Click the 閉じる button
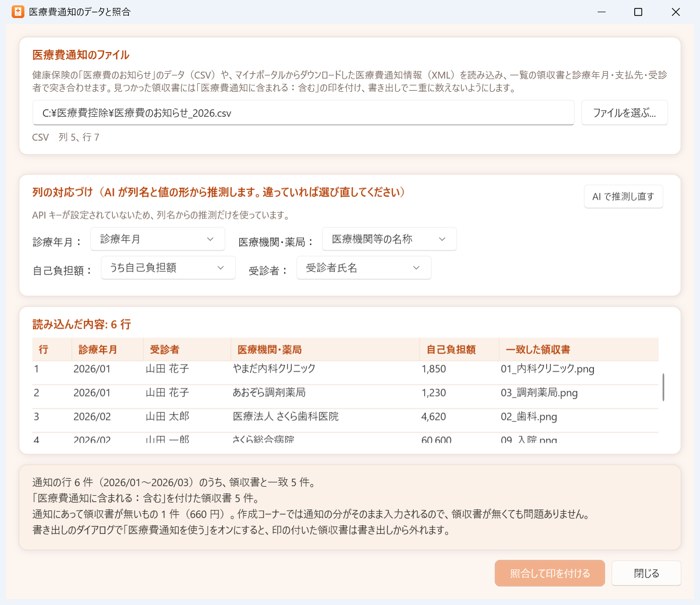The width and height of the screenshot is (700, 605). [x=646, y=573]
